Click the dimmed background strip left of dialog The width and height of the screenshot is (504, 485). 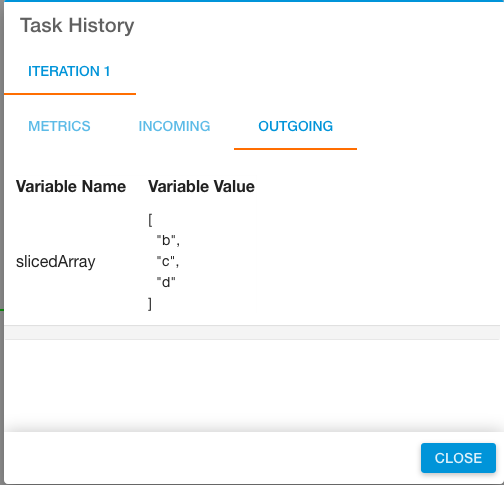tap(2, 242)
